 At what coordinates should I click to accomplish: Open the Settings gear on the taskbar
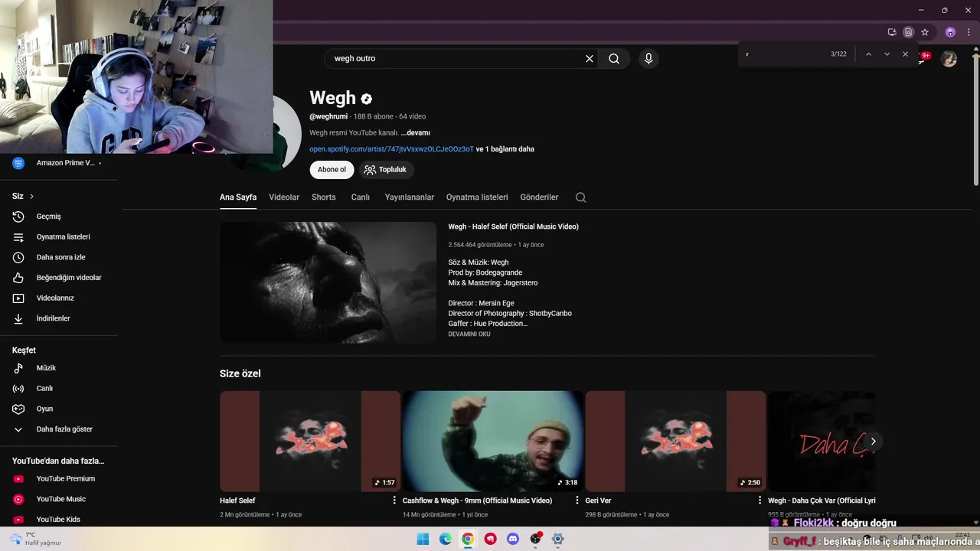tap(558, 539)
